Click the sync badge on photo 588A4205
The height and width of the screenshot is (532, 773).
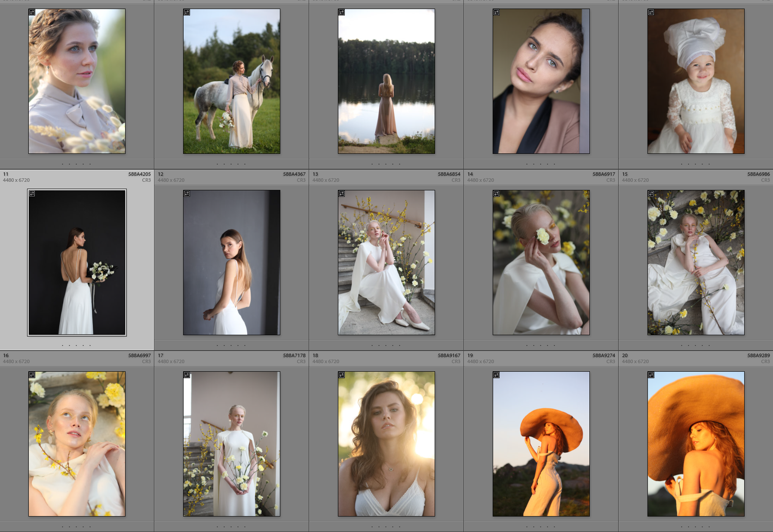(x=32, y=194)
